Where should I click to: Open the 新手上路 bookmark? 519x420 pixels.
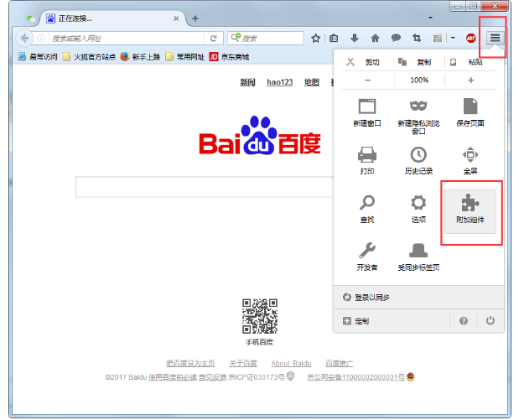140,57
